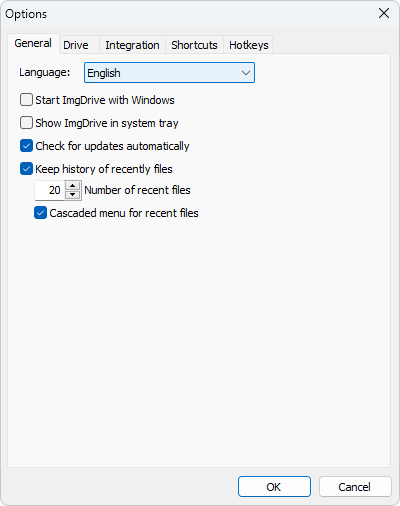
Task: Confirm settings with the OK button
Action: pyautogui.click(x=274, y=487)
